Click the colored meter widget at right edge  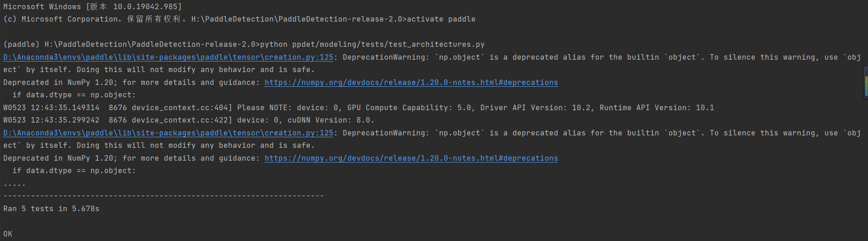tap(866, 83)
